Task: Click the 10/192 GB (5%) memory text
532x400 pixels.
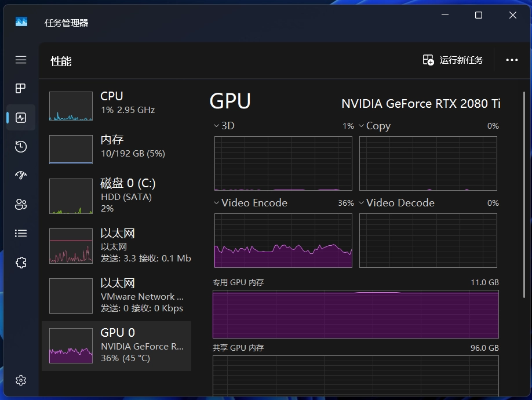Action: tap(133, 154)
